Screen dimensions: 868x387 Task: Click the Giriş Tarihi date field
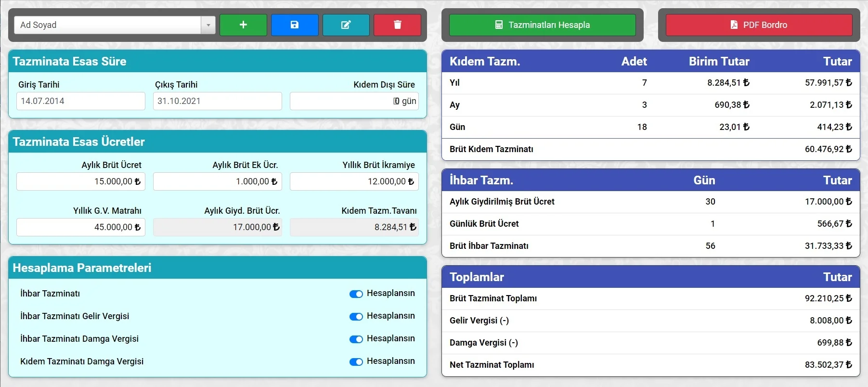pyautogui.click(x=81, y=101)
